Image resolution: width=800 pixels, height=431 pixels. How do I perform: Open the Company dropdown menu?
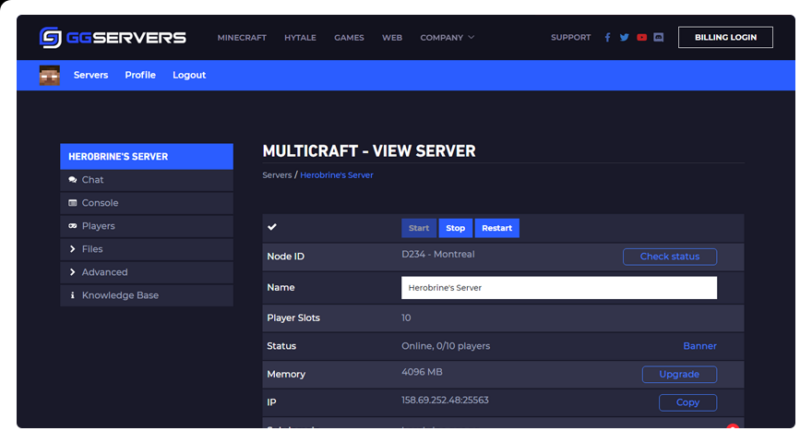(x=447, y=38)
